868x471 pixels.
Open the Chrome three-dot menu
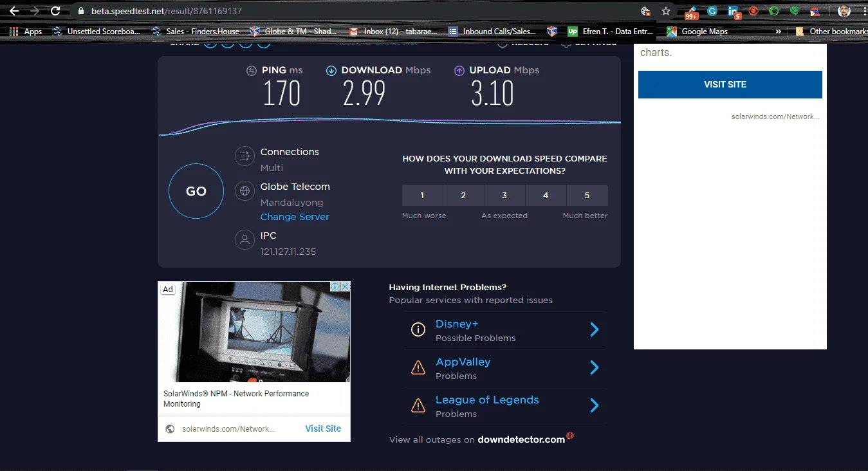tap(863, 11)
